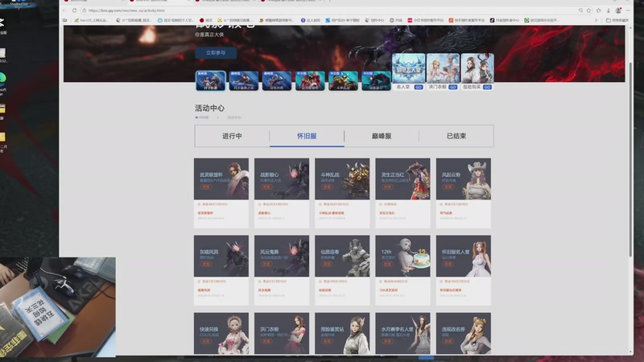Open the browser downloads icon

pos(609,10)
